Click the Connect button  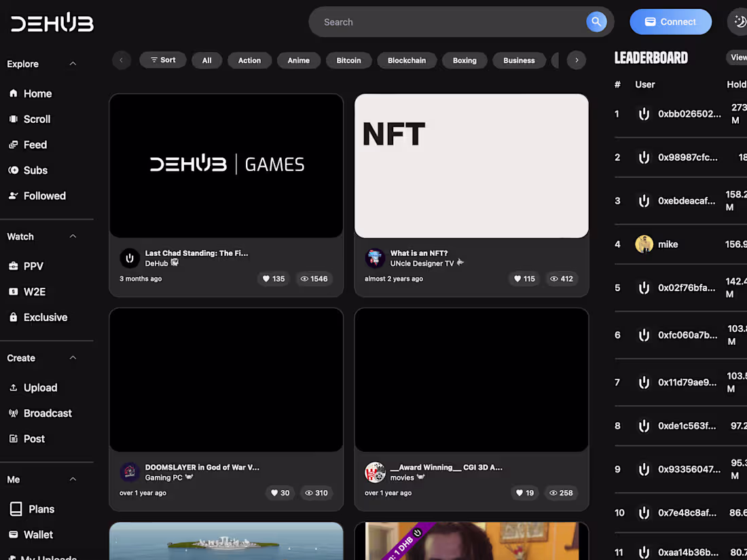671,22
